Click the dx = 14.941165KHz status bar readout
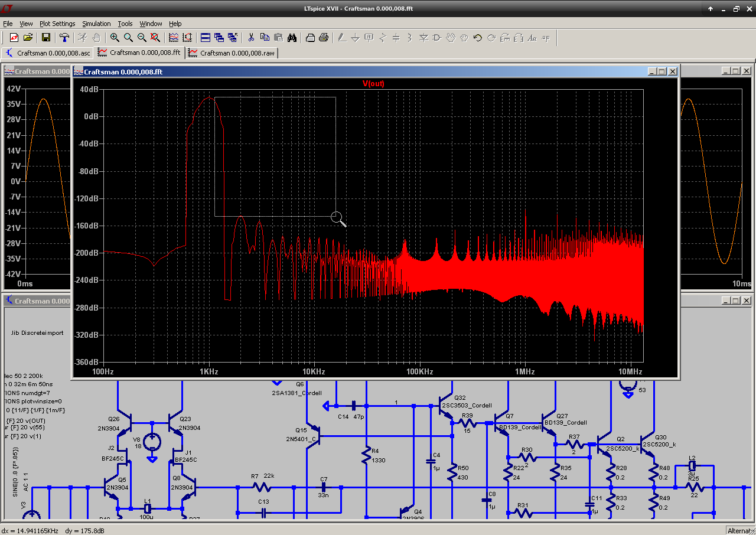This screenshot has width=756, height=535. 31,530
